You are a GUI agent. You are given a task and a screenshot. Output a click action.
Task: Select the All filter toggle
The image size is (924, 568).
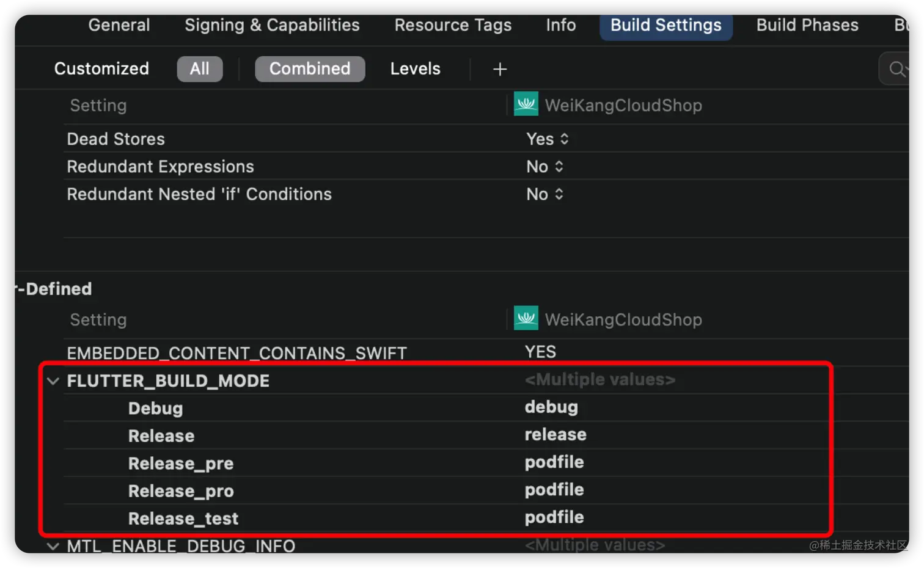pyautogui.click(x=199, y=69)
